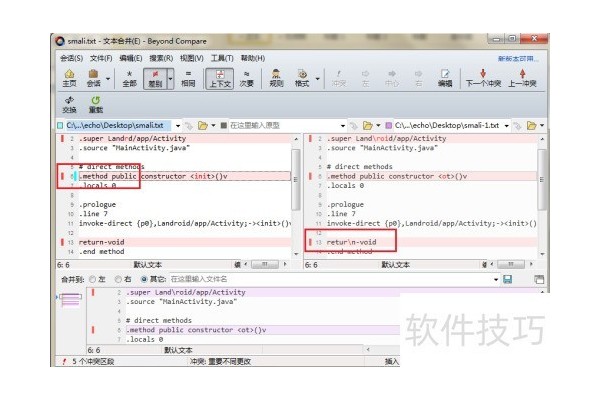
Task: Click the right path field showing smali-1.txt
Action: 448,126
